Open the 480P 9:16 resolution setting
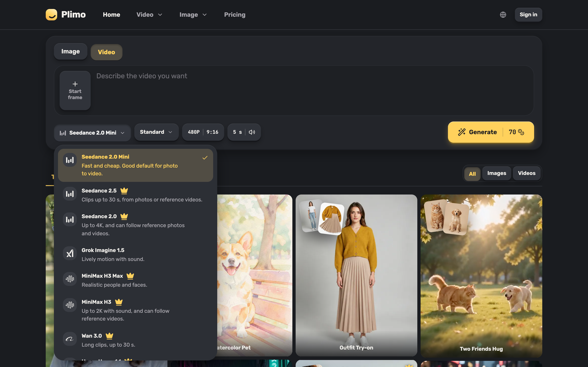Screen dimensions: 588x367 (x=203, y=132)
